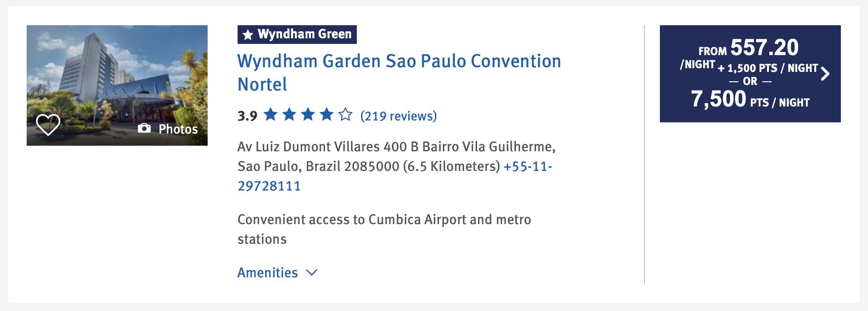Open the hotel building thumbnail image
868x311 pixels.
coord(117,85)
